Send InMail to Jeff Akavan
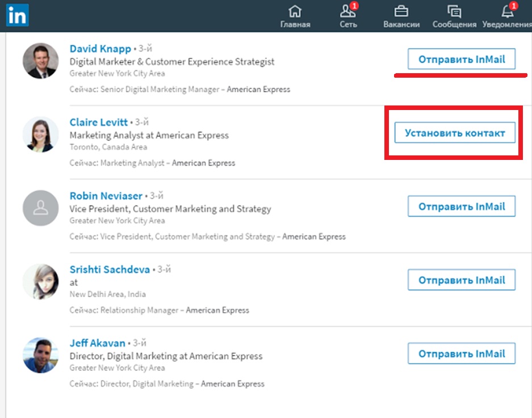 [x=462, y=353]
